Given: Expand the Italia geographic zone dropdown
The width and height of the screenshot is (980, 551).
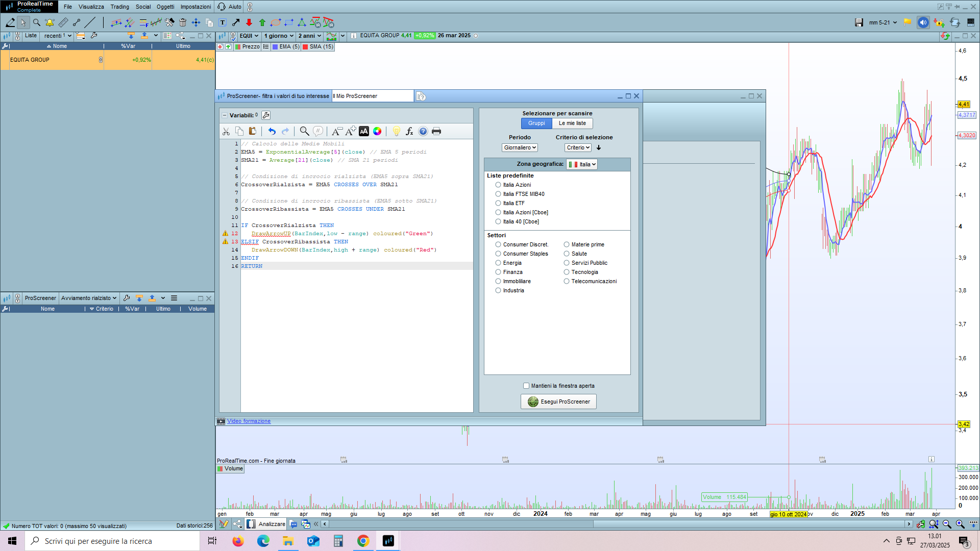Looking at the screenshot, I should click(x=582, y=164).
